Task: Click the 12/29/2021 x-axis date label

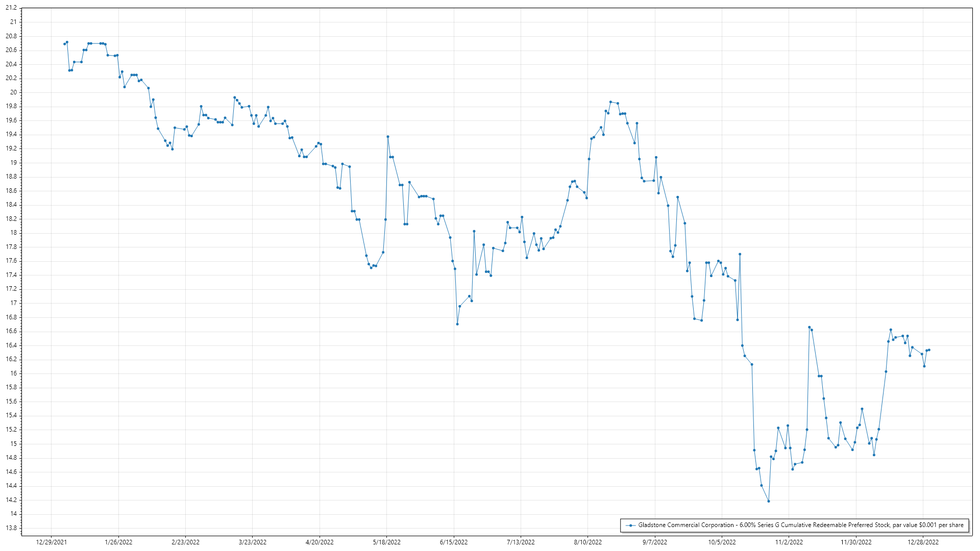Action: coord(51,542)
